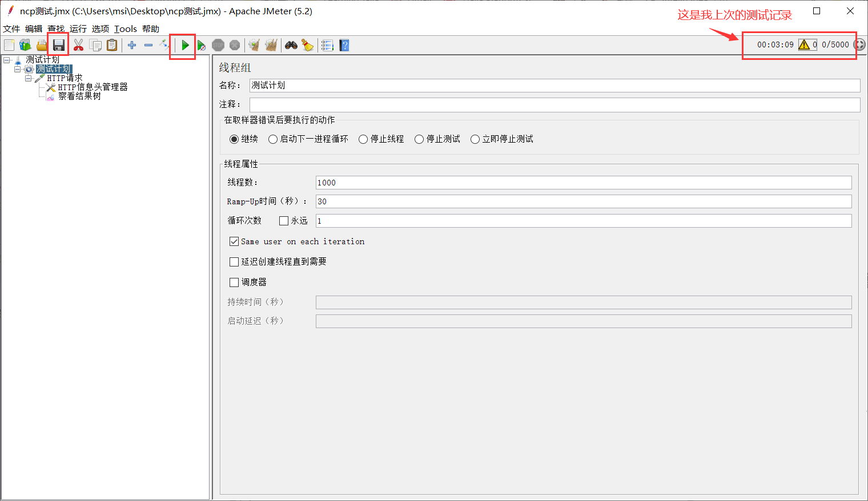
Task: Save the test plan with the floppy icon
Action: (58, 45)
